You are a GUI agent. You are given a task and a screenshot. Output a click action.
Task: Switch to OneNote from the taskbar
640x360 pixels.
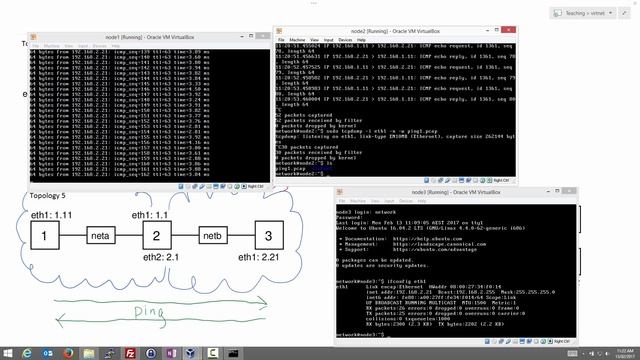(x=171, y=353)
